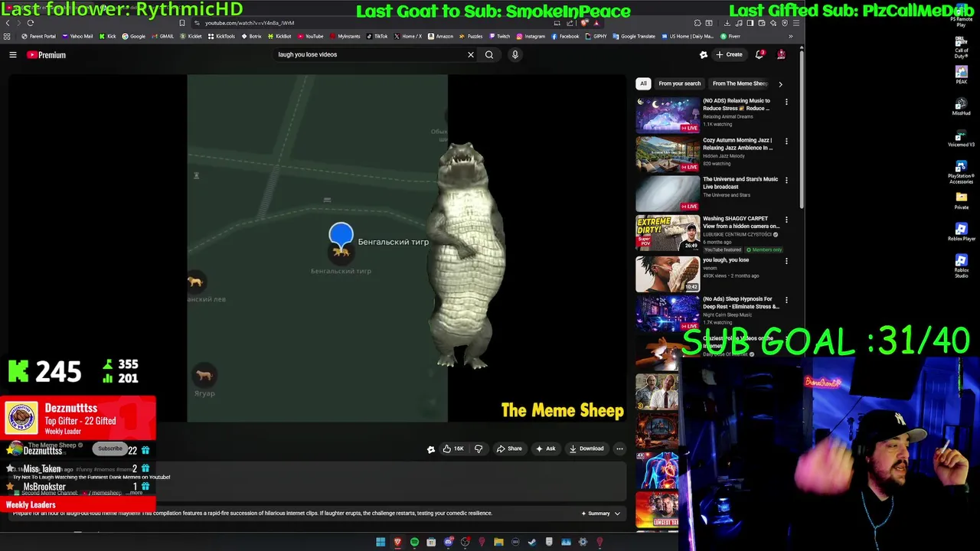Open the PEAK desktop shortcut

(962, 75)
